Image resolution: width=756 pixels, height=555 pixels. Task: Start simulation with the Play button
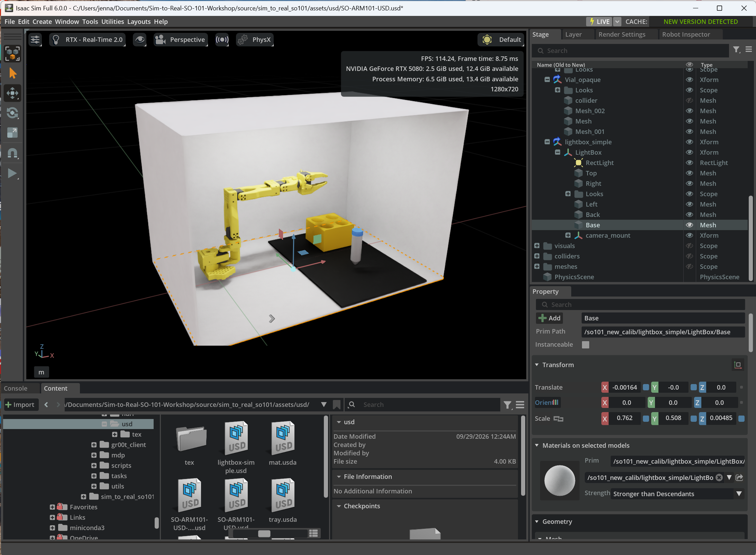12,173
